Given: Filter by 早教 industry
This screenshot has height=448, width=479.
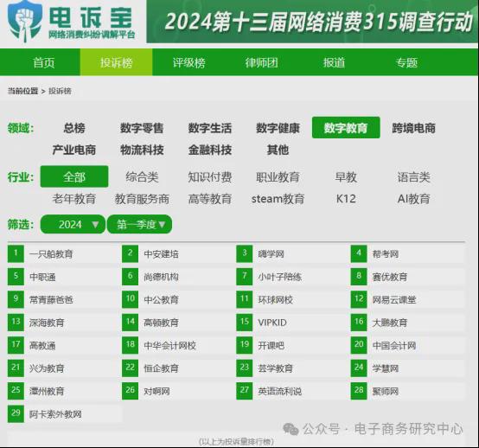Looking at the screenshot, I should (346, 177).
